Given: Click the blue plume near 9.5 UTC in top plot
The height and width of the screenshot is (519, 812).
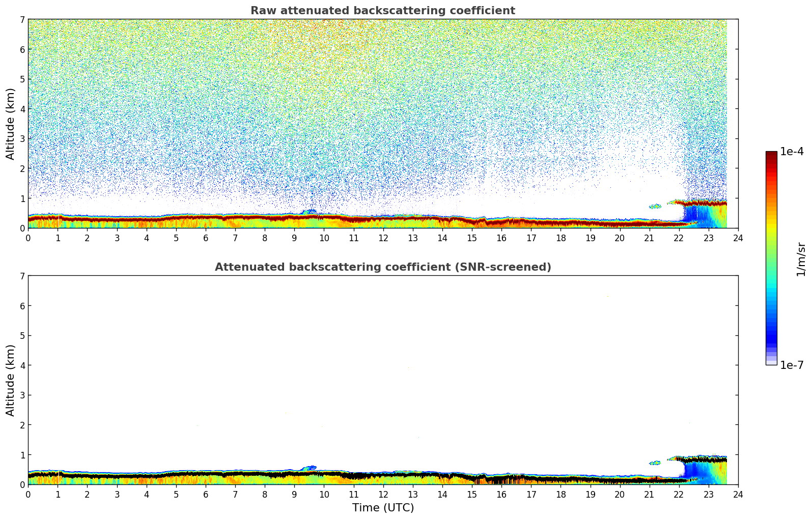Looking at the screenshot, I should point(309,211).
